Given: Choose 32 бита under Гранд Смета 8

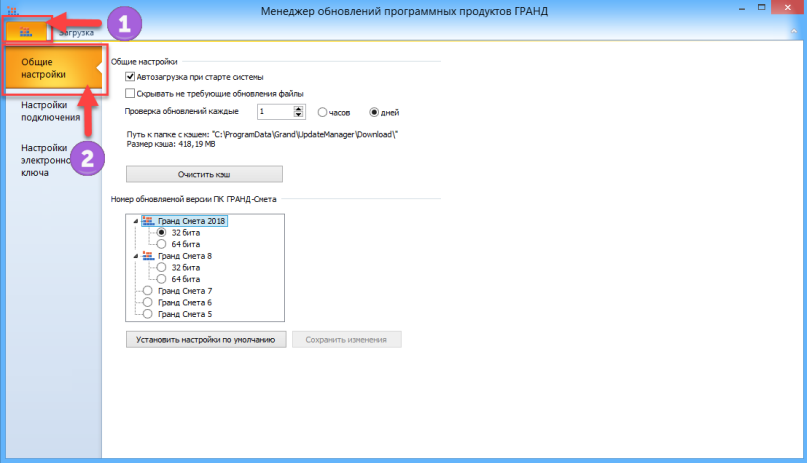Looking at the screenshot, I should (162, 268).
